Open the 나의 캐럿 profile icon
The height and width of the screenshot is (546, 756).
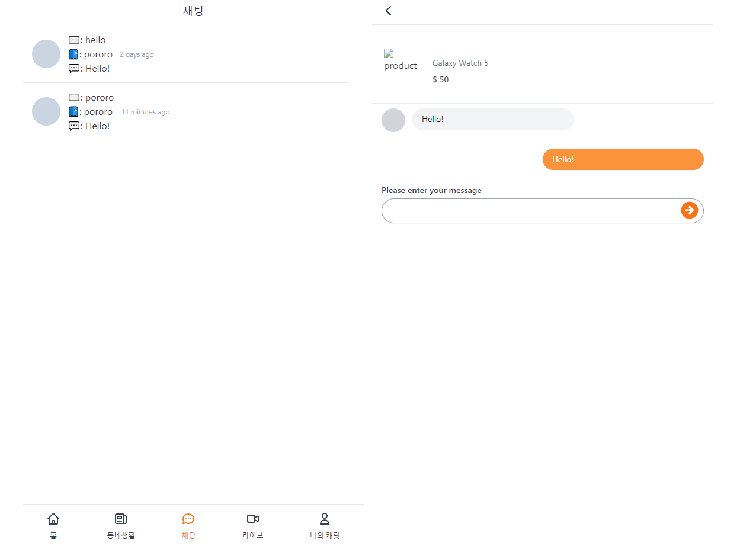325,519
